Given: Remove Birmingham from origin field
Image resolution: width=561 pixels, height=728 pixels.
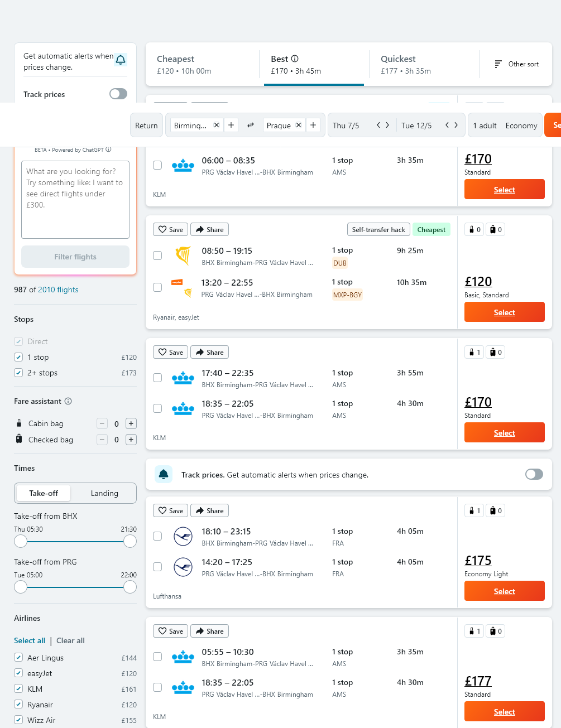Looking at the screenshot, I should pyautogui.click(x=217, y=125).
